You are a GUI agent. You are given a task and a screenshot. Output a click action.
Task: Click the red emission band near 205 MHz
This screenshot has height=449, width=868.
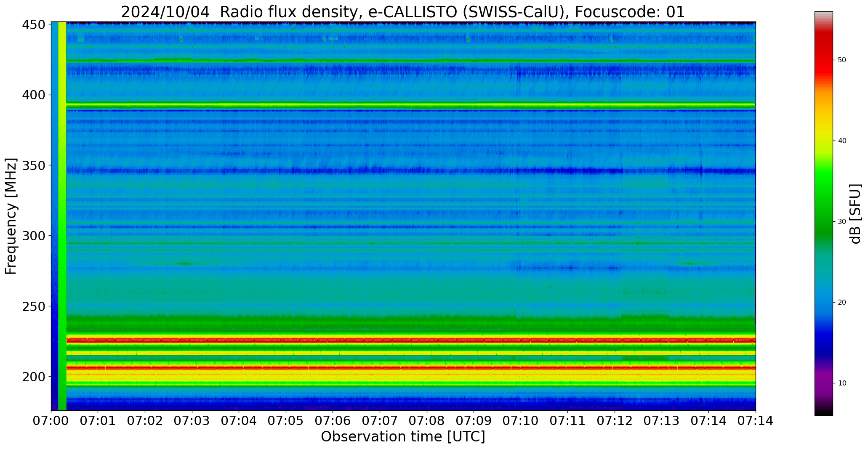tap(411, 367)
